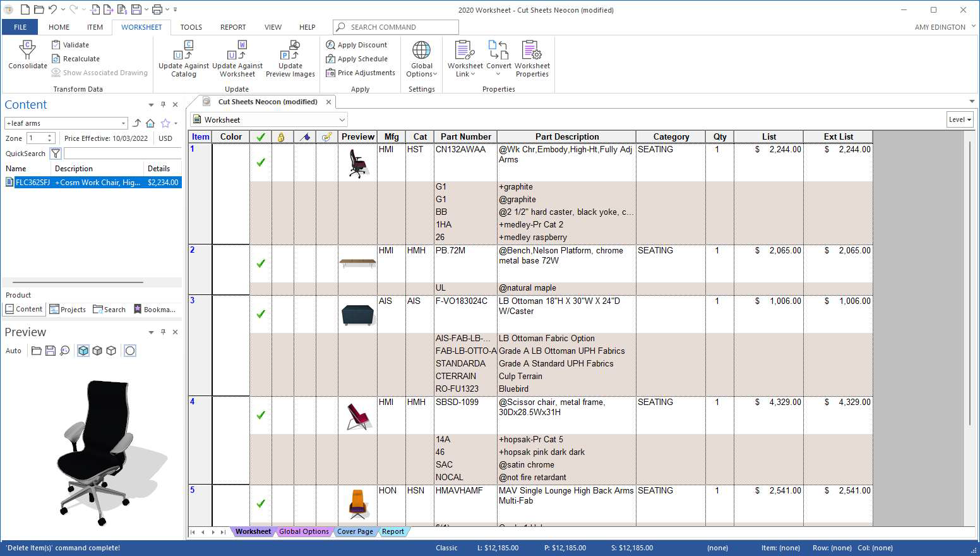Click the vertical scrollbar of the worksheet
Image resolution: width=980 pixels, height=556 pixels.
971,284
